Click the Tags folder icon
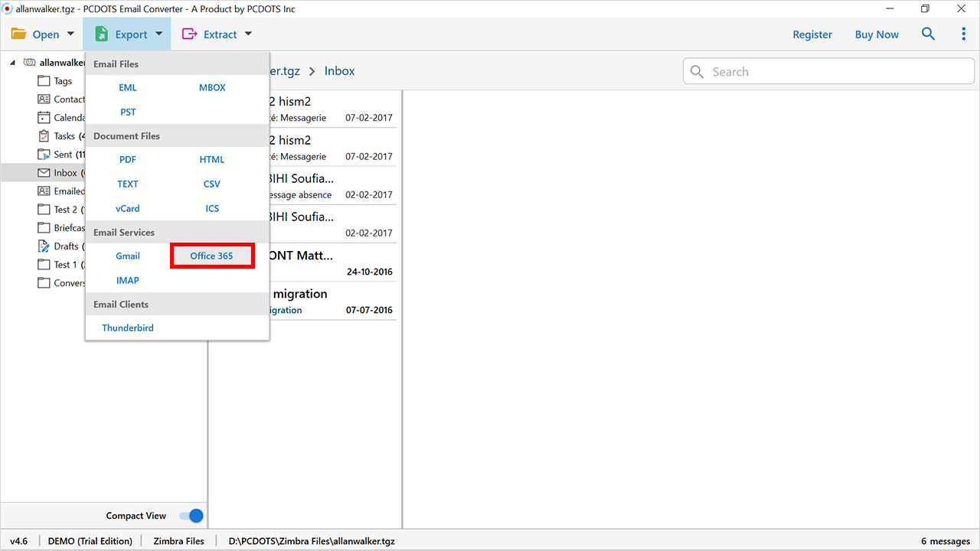 [x=44, y=80]
